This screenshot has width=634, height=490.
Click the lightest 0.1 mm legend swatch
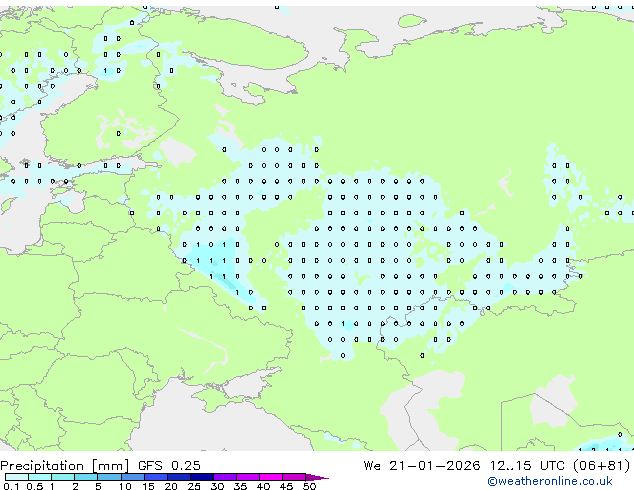pyautogui.click(x=17, y=477)
